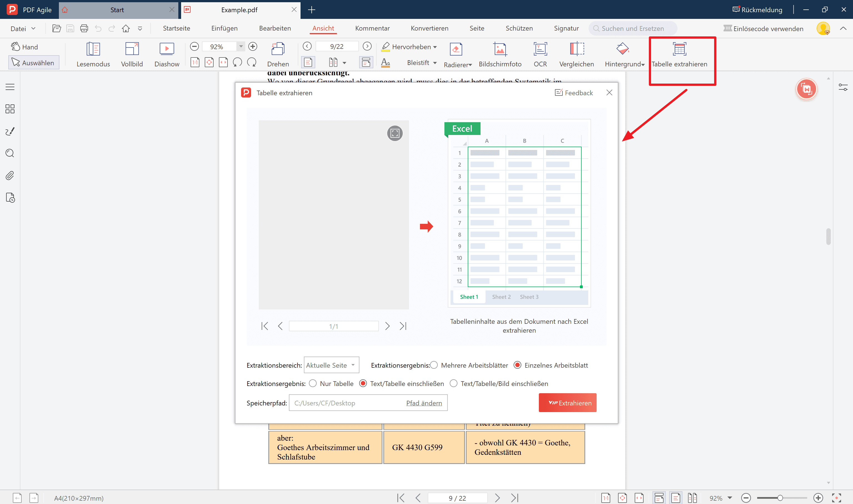Screen dimensions: 853x504
Task: Open the thumbnails panel in sidebar
Action: (10, 109)
